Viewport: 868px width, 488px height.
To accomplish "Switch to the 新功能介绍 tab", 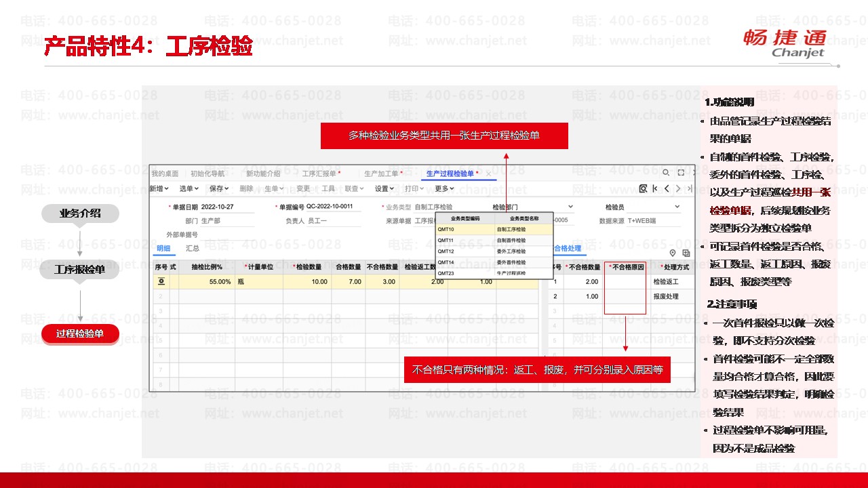I will click(263, 174).
